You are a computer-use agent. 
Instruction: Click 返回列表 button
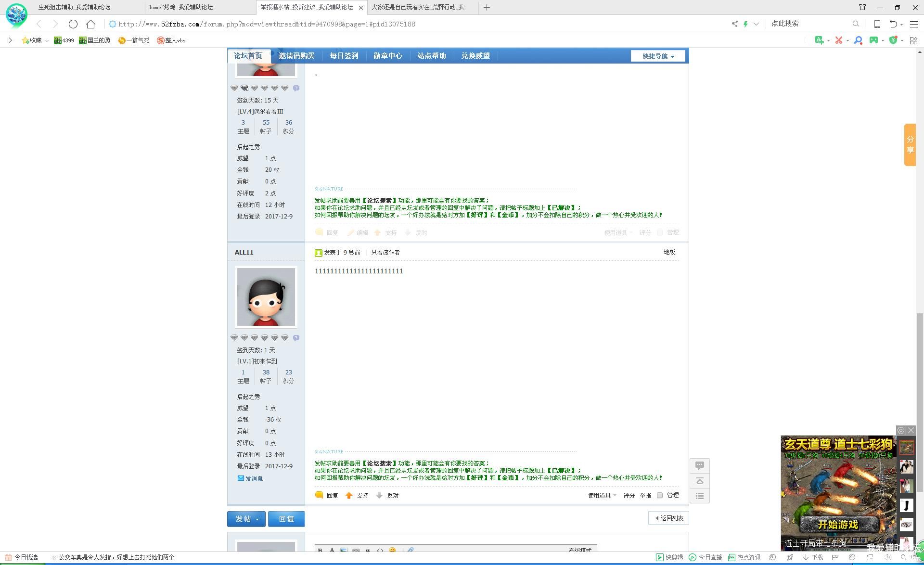click(x=669, y=518)
